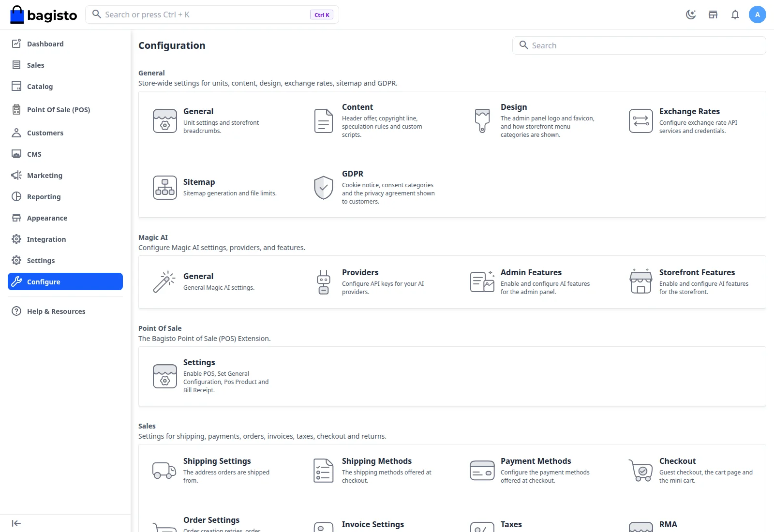Select the active Configure sidebar item
The height and width of the screenshot is (532, 774).
coord(65,281)
